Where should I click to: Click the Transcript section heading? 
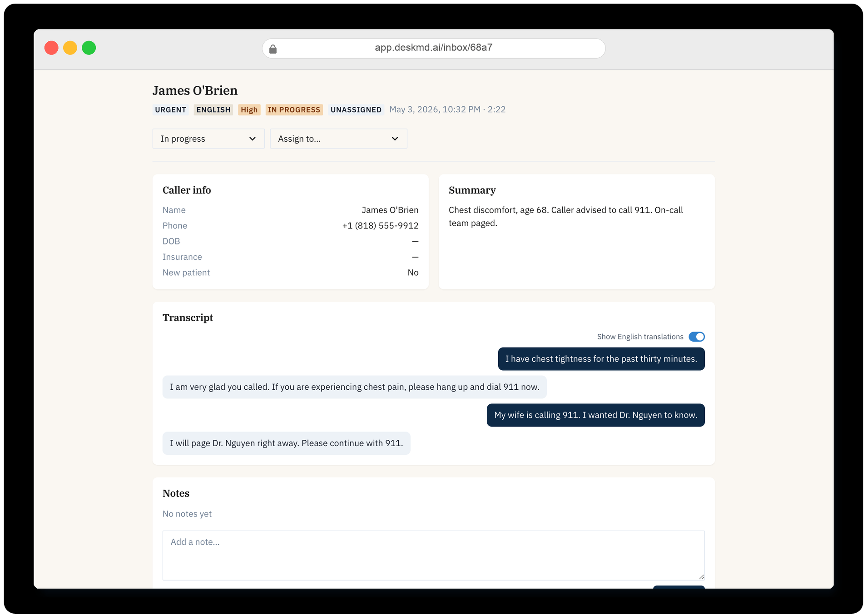point(188,318)
